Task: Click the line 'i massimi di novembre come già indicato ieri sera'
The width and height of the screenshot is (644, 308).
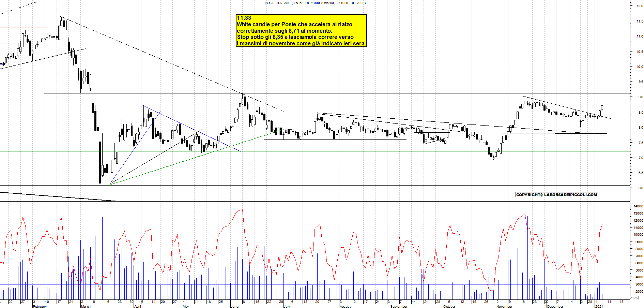Action: (x=301, y=44)
